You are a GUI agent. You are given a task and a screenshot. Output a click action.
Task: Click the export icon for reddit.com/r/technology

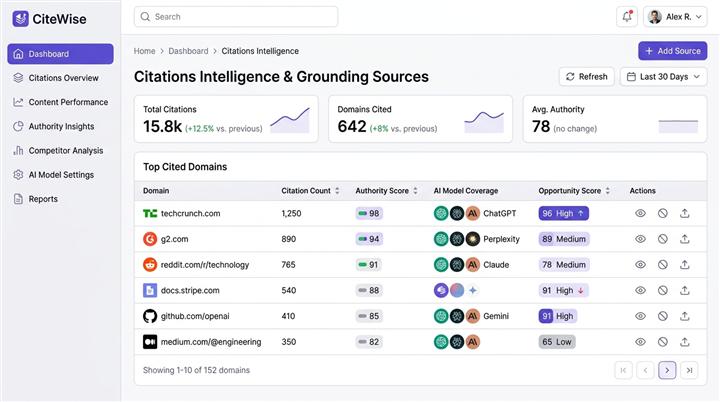(685, 265)
